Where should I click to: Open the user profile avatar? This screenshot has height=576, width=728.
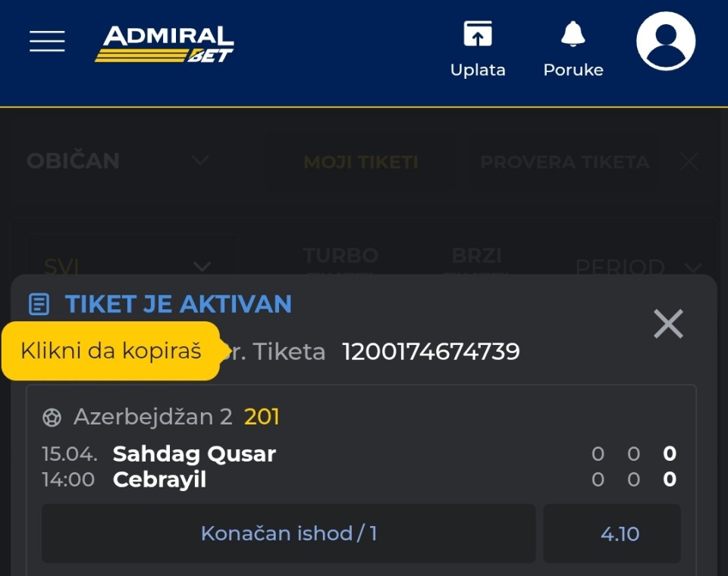[666, 41]
